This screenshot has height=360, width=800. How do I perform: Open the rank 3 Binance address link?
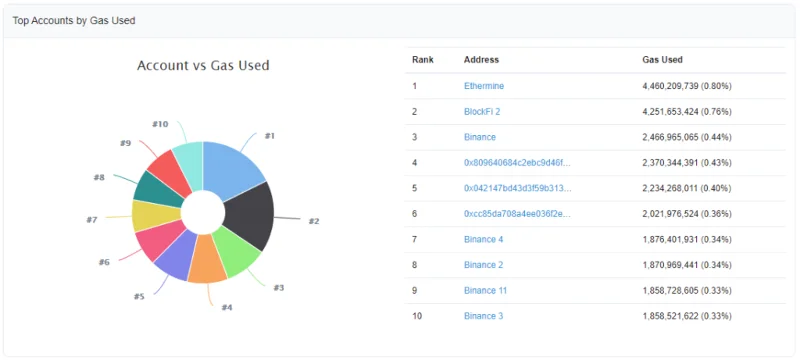click(480, 137)
